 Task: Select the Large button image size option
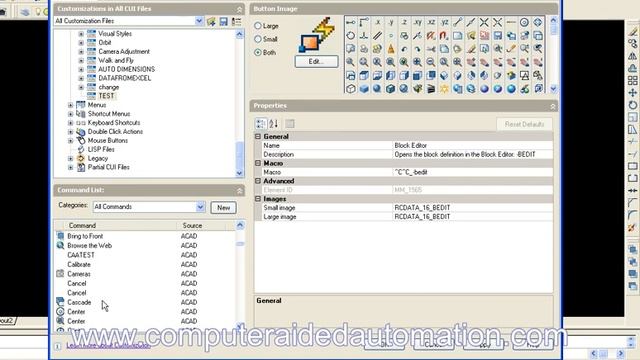click(258, 26)
